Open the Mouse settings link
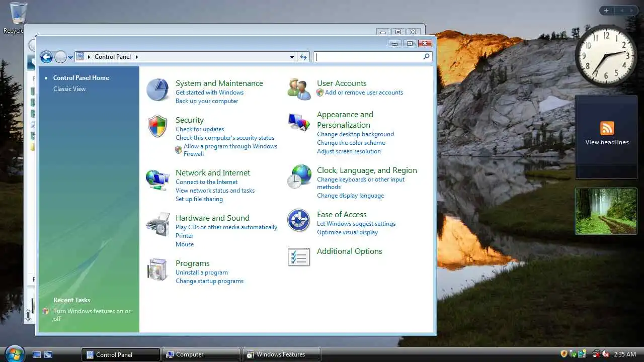This screenshot has width=644, height=362. [185, 244]
